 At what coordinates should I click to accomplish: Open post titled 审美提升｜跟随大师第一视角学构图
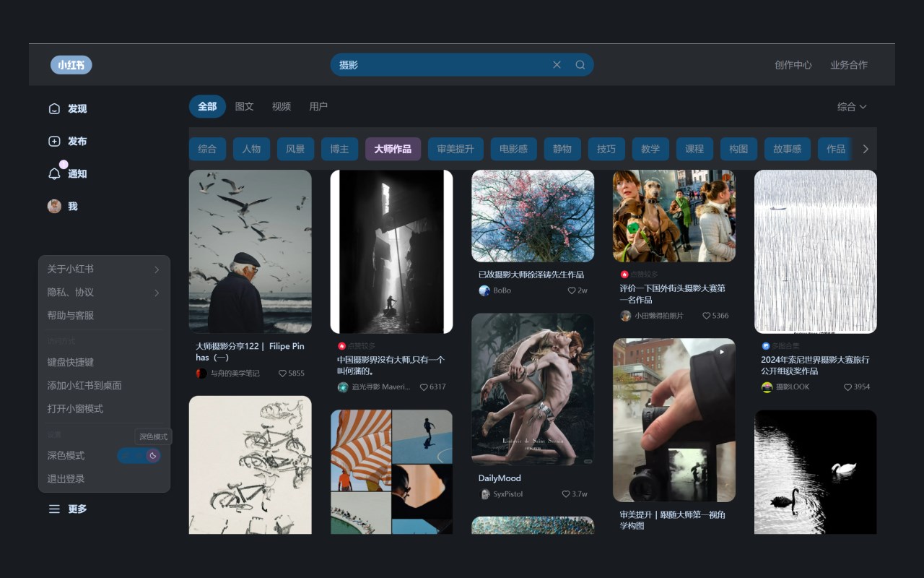pyautogui.click(x=672, y=520)
